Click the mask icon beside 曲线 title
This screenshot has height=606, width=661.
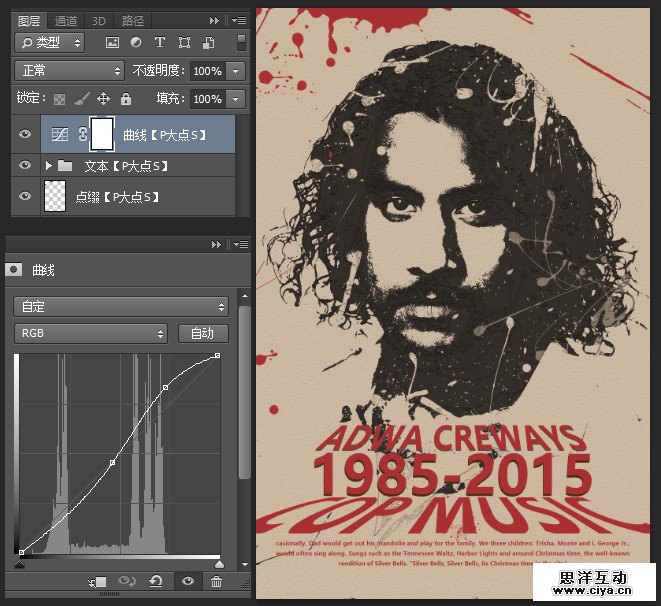tap(13, 269)
